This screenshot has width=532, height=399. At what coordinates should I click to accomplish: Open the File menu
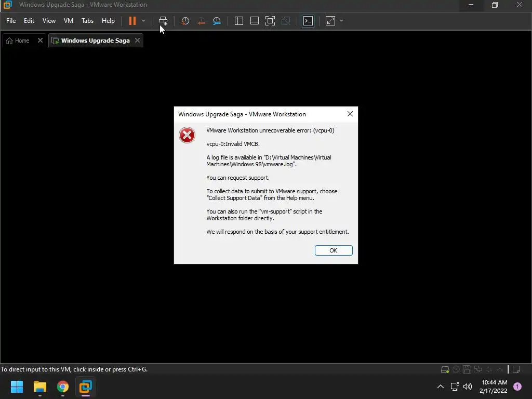pyautogui.click(x=11, y=21)
